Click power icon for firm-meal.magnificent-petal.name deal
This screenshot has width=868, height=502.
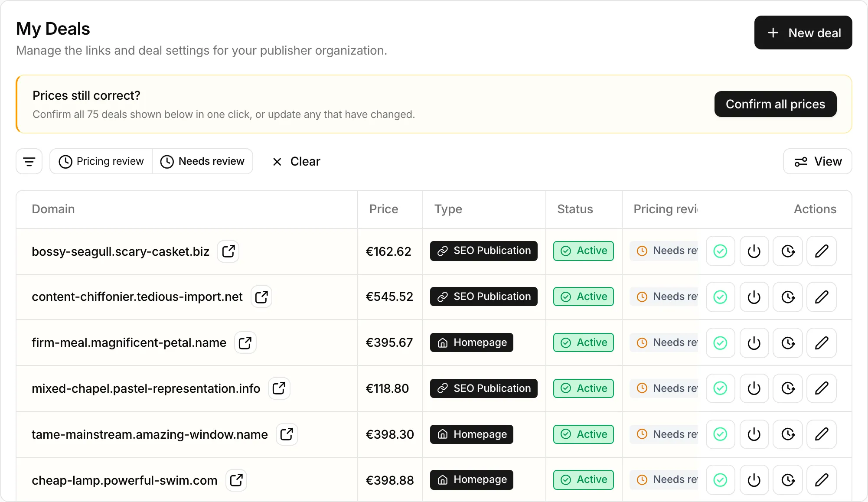pos(754,343)
